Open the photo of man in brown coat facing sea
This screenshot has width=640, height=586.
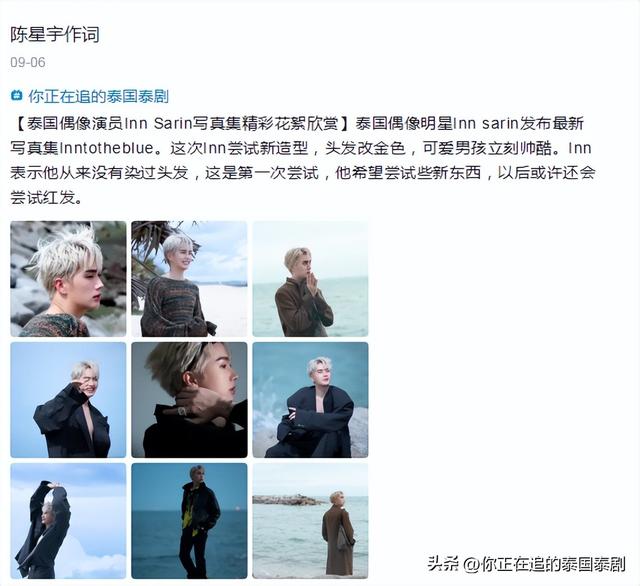310,521
